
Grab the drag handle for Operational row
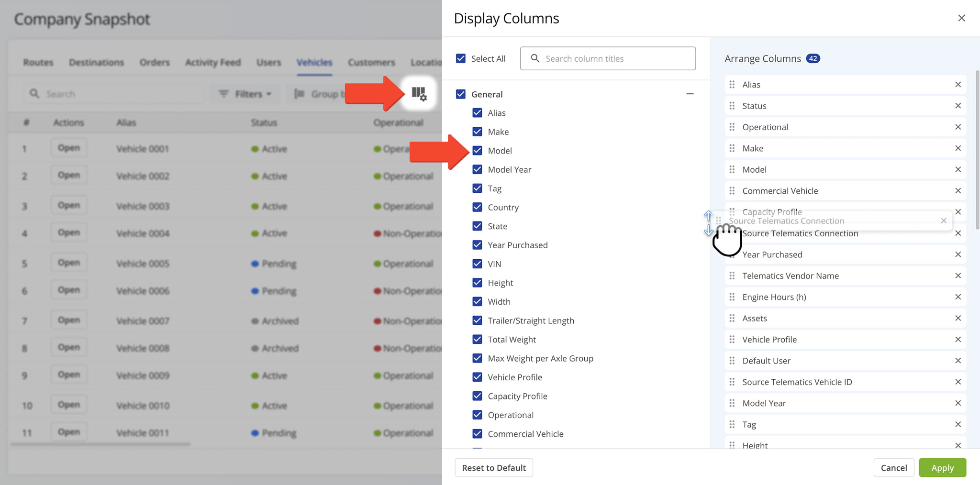click(732, 127)
